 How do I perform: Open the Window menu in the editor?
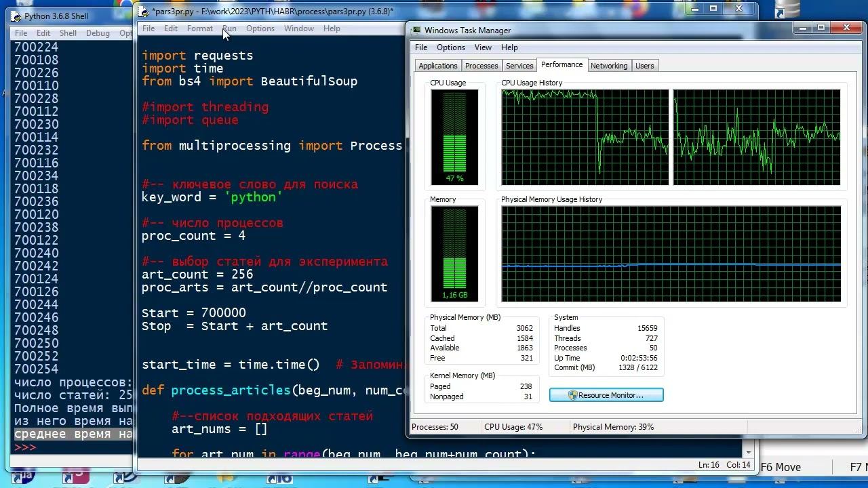click(299, 28)
